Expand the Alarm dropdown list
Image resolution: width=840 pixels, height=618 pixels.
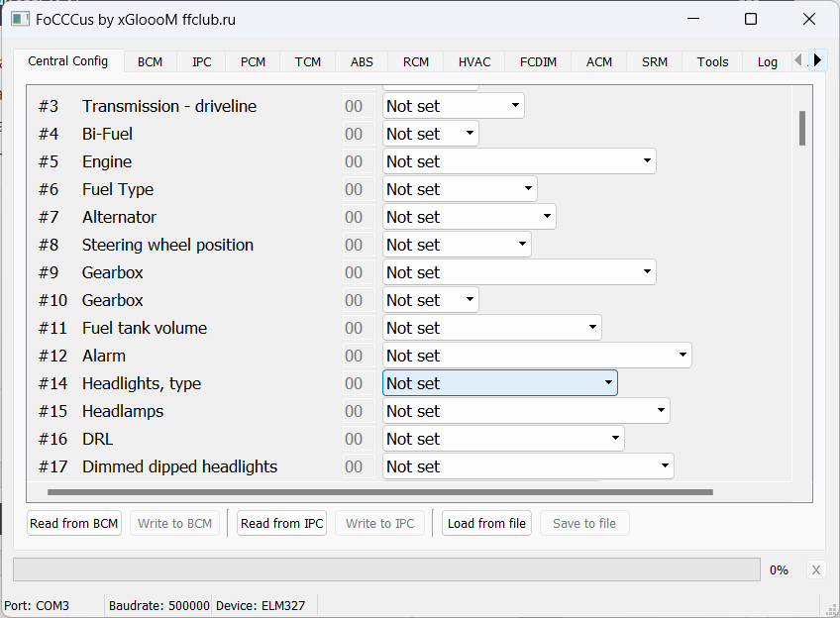pos(536,356)
